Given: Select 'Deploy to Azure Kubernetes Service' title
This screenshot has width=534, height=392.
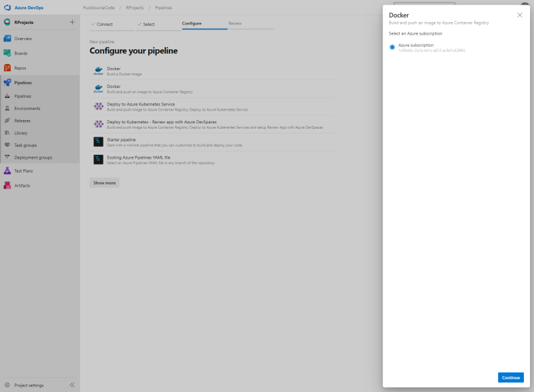Looking at the screenshot, I should click(x=141, y=104).
